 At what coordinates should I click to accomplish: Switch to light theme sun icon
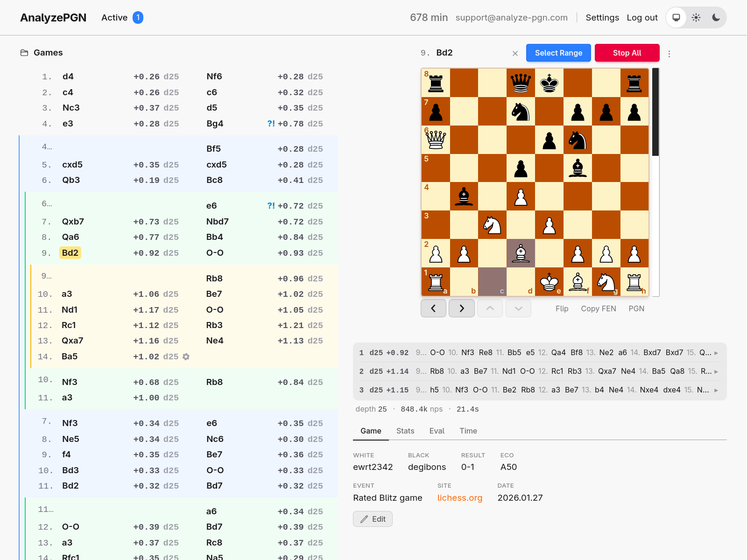696,18
